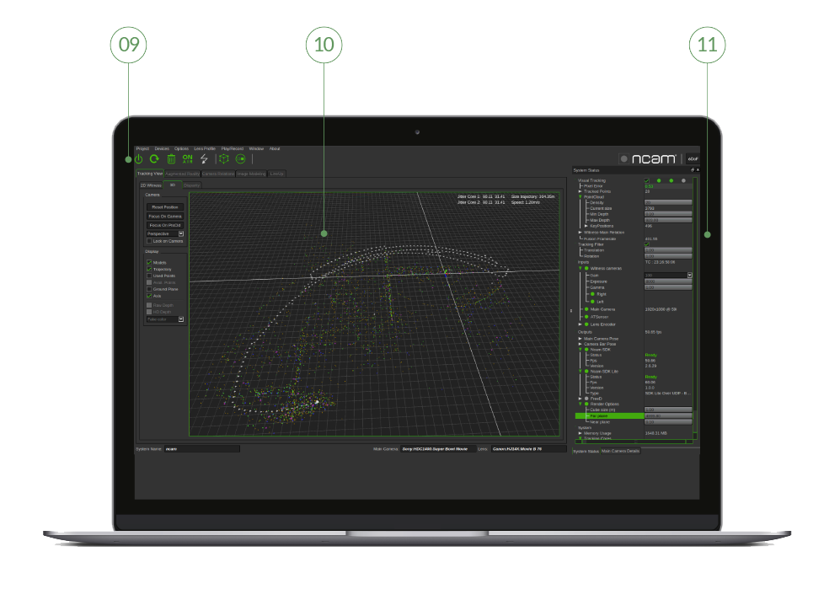Screen dimensions: 840x616
Task: Click the float icon on System Status panel
Action: click(x=692, y=169)
